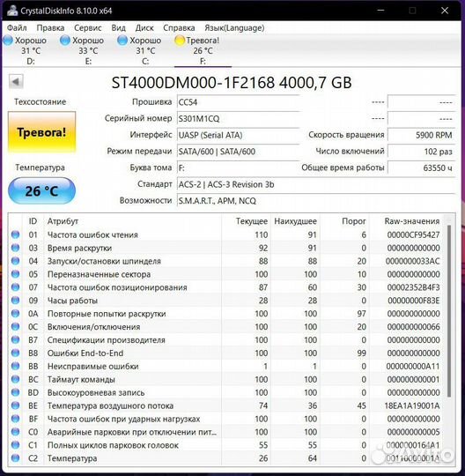465x476 pixels.
Task: Click status orb of 0A Повторные попытки раскрутки
Action: click(15, 313)
